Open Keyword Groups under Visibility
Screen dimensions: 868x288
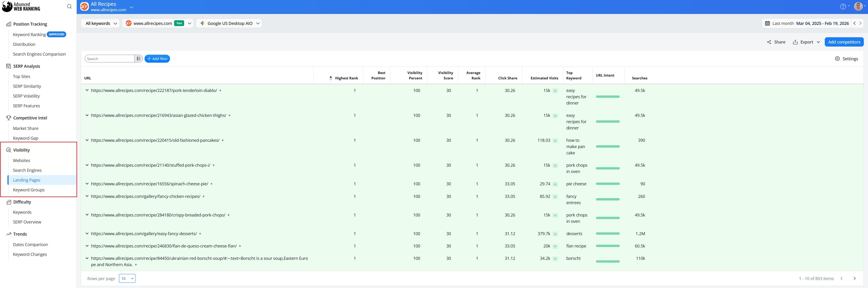pos(29,190)
